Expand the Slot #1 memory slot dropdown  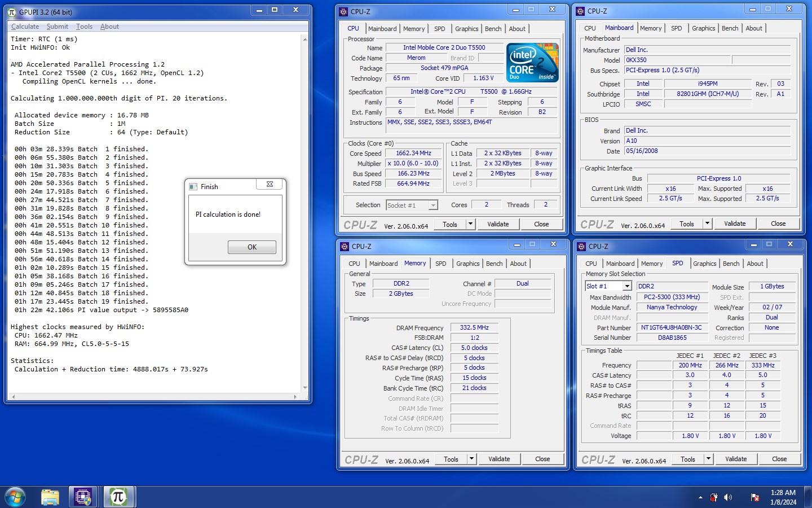[x=627, y=286]
